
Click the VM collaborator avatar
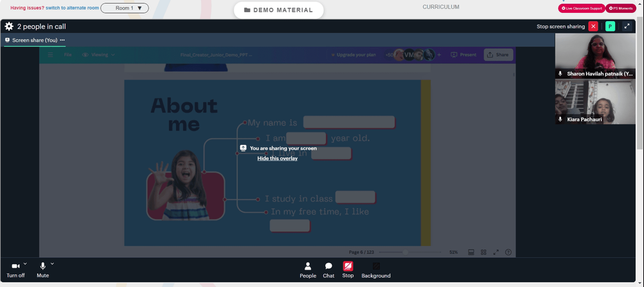409,55
